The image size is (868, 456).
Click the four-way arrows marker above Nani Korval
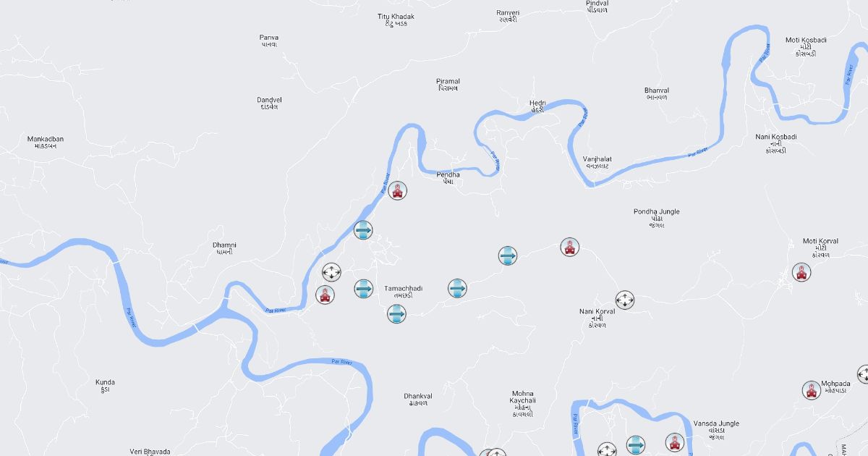[625, 300]
